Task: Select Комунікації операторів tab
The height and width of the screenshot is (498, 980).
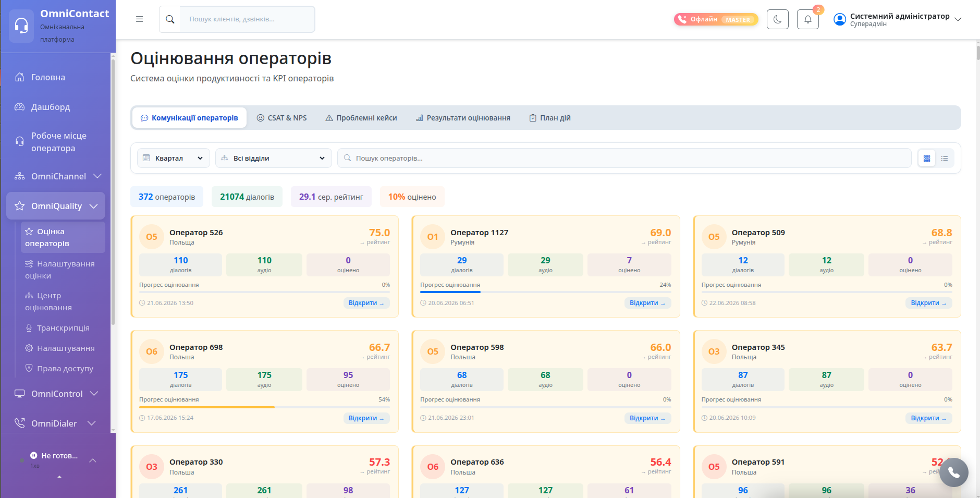Action: click(190, 118)
